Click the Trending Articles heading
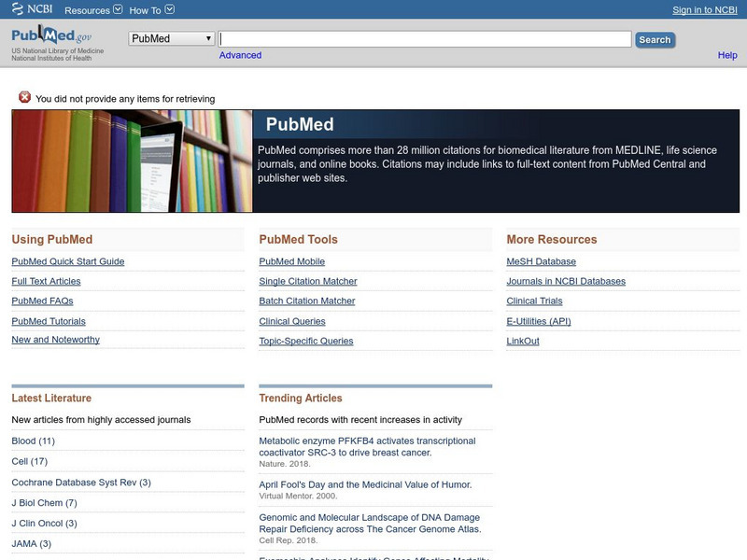This screenshot has height=560, width=747. click(x=301, y=399)
